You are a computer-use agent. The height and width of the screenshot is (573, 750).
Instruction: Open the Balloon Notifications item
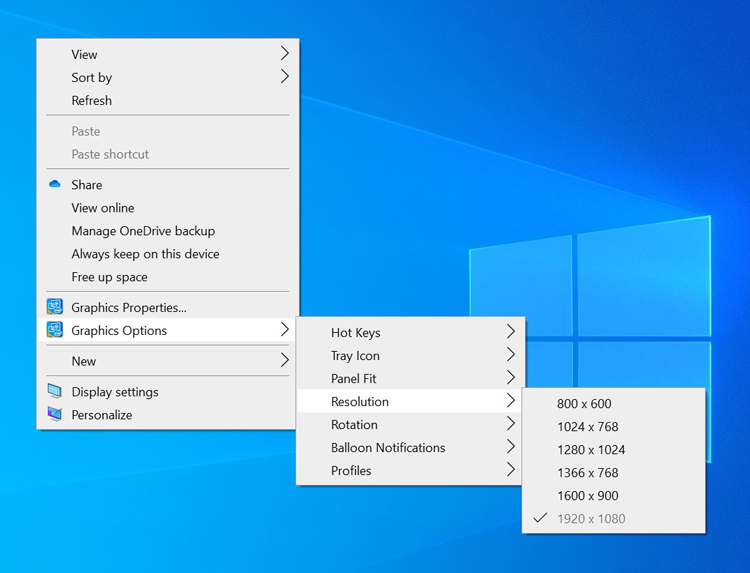410,447
